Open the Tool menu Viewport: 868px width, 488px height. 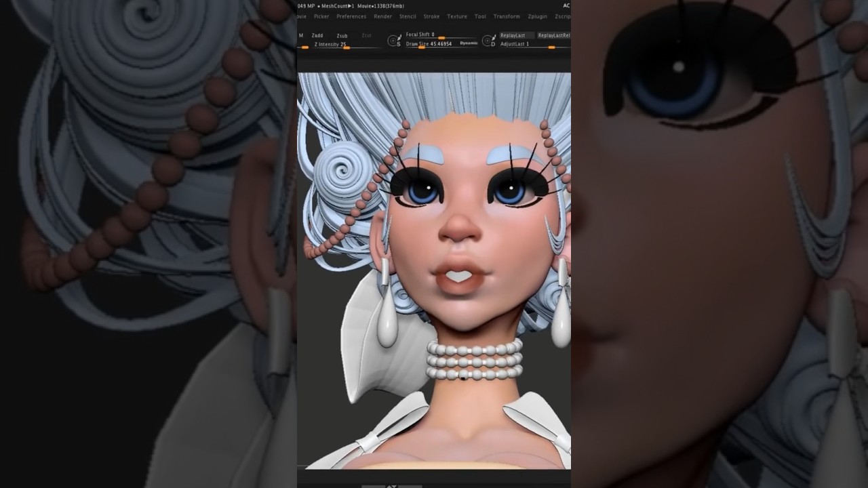click(x=480, y=16)
